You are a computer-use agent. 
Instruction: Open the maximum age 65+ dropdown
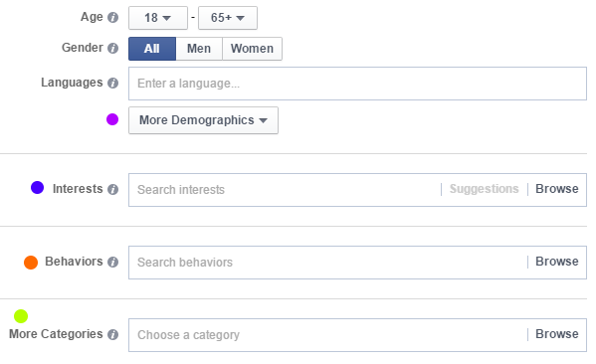point(228,18)
